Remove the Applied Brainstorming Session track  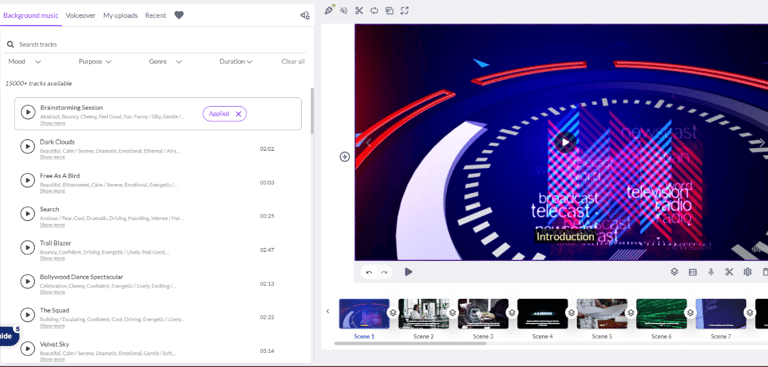(239, 114)
